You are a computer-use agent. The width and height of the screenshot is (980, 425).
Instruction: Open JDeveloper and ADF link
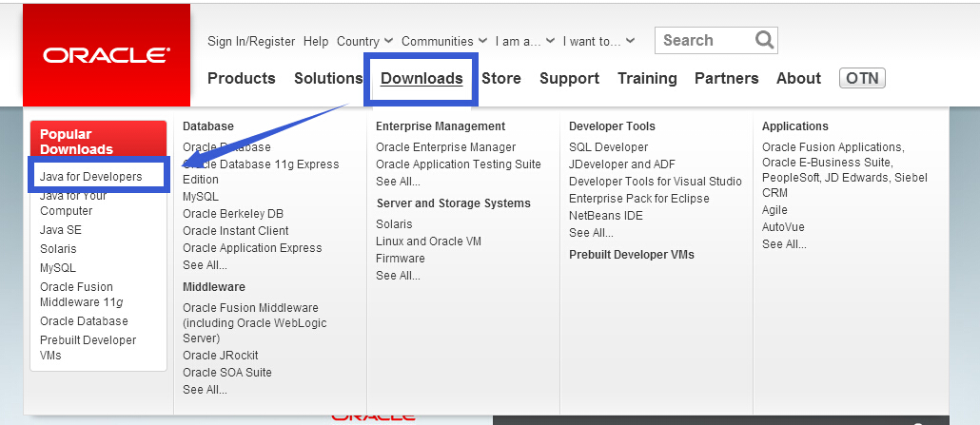(623, 164)
